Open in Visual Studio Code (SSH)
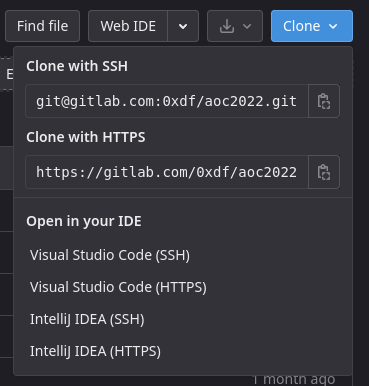The image size is (369, 386). tap(110, 255)
